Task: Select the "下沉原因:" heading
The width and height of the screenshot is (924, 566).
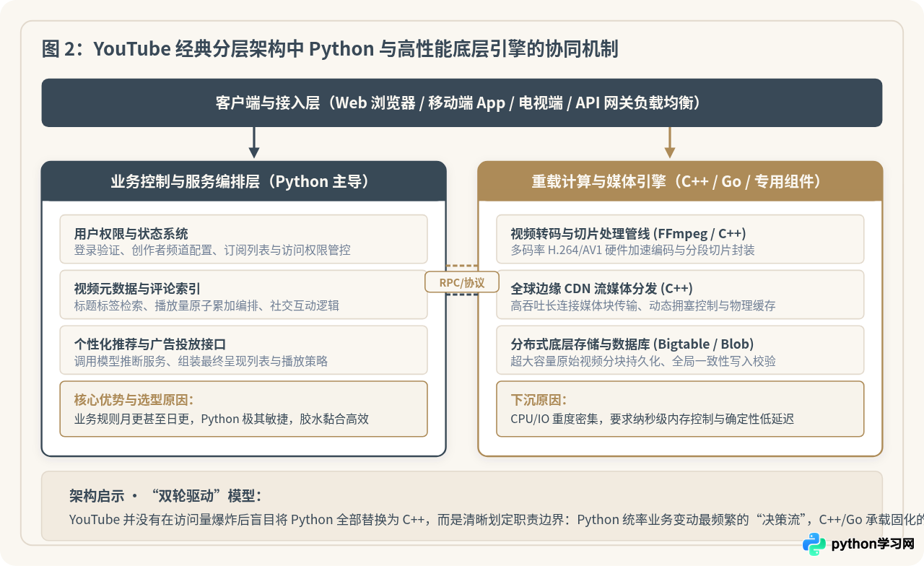Action: (539, 400)
